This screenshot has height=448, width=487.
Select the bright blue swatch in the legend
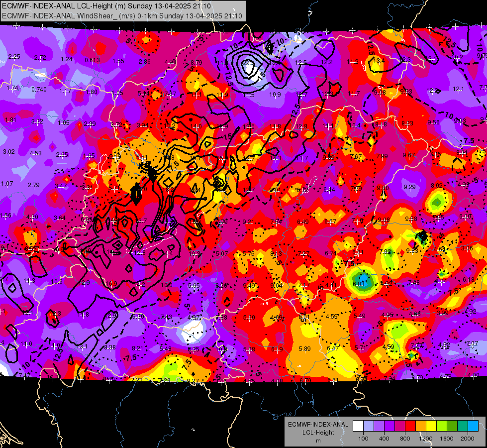click(x=473, y=426)
